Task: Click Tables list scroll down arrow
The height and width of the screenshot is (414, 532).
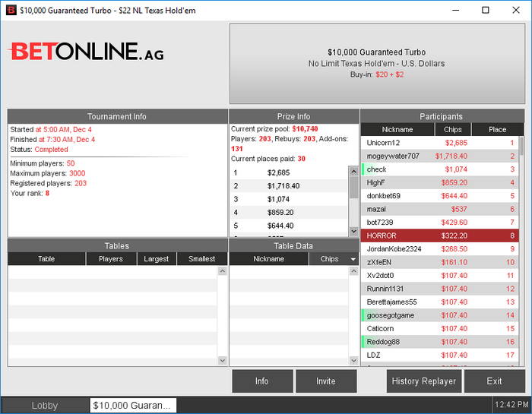Action: click(222, 360)
